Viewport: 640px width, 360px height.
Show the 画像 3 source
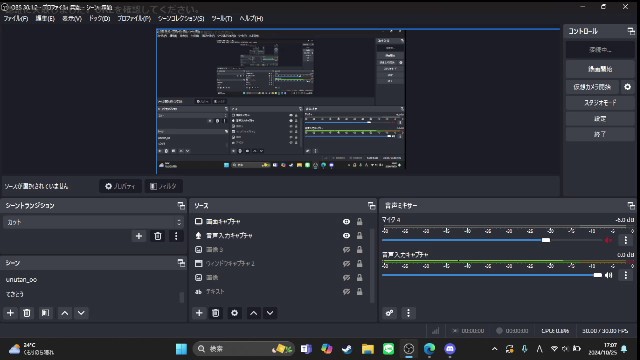[346, 249]
